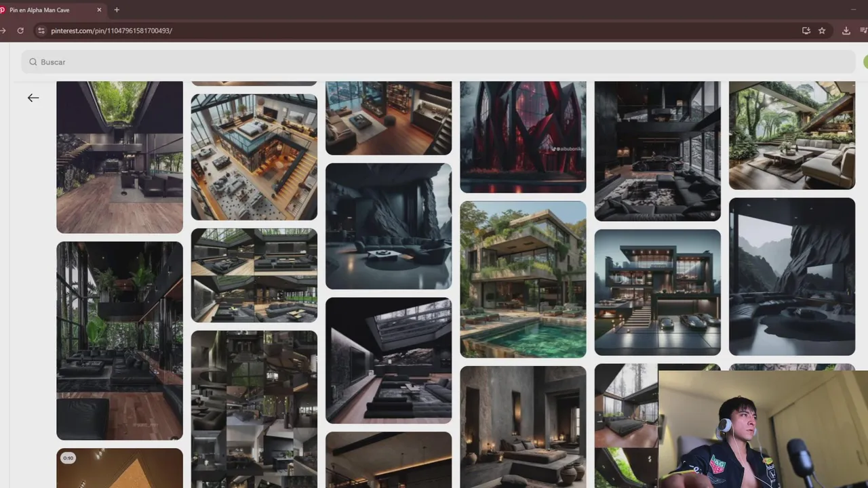The height and width of the screenshot is (488, 868).
Task: Click the back arrow on the pin page
Action: tap(33, 98)
